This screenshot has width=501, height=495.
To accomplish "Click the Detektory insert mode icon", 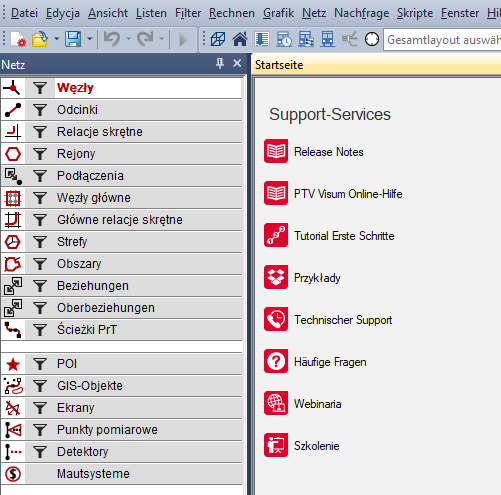I will pyautogui.click(x=13, y=452).
